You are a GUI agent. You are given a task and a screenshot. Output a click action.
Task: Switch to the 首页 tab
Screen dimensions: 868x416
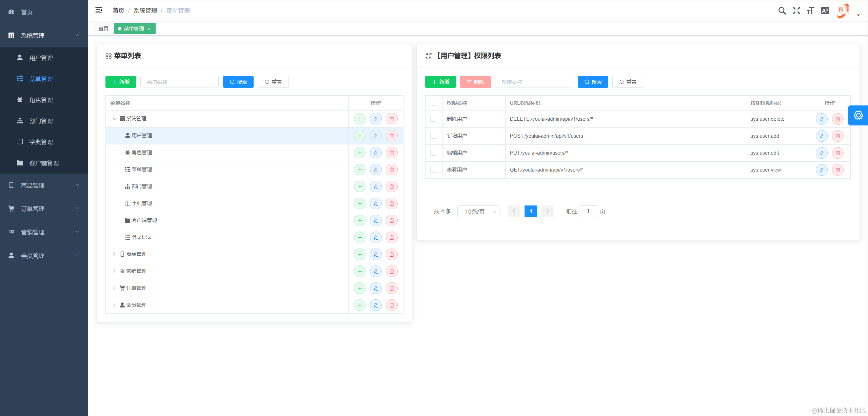click(x=103, y=29)
